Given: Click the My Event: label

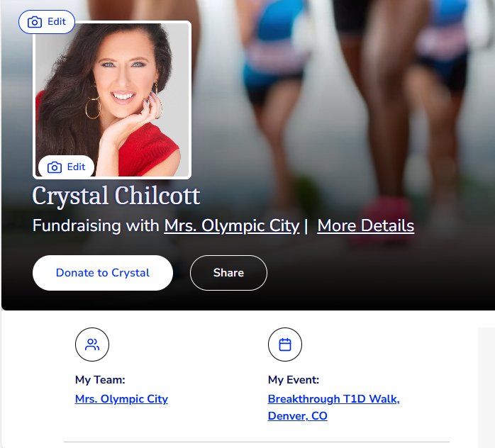Looking at the screenshot, I should 294,380.
